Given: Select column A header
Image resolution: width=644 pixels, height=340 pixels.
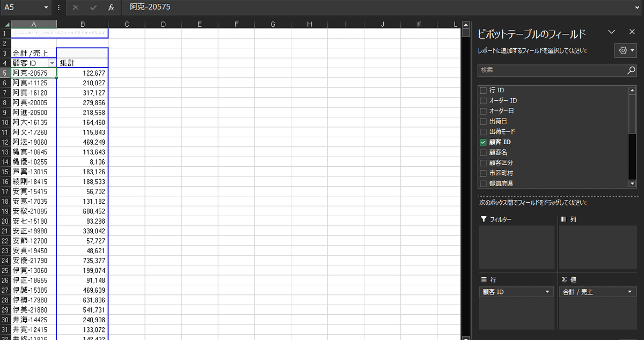Looking at the screenshot, I should (x=33, y=24).
